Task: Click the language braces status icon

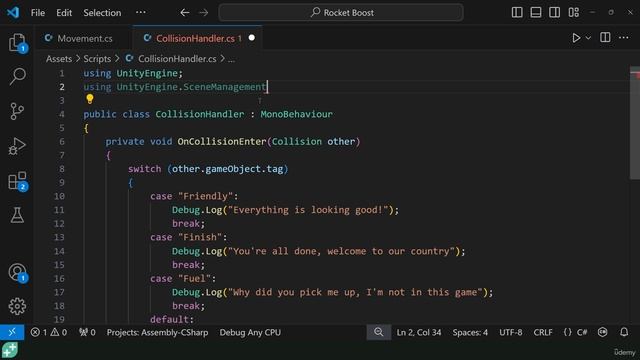Action: point(567,332)
